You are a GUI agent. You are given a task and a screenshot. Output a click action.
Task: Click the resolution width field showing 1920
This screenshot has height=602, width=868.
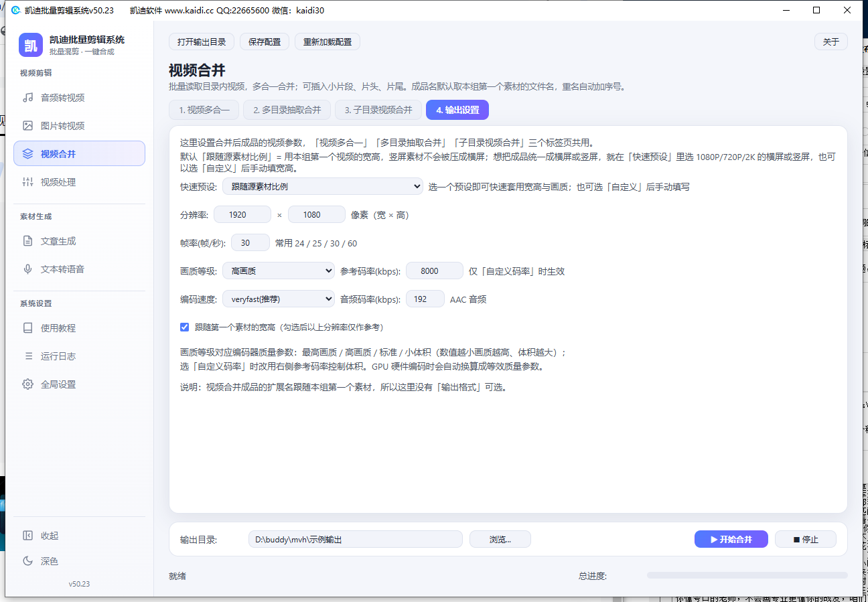point(242,214)
